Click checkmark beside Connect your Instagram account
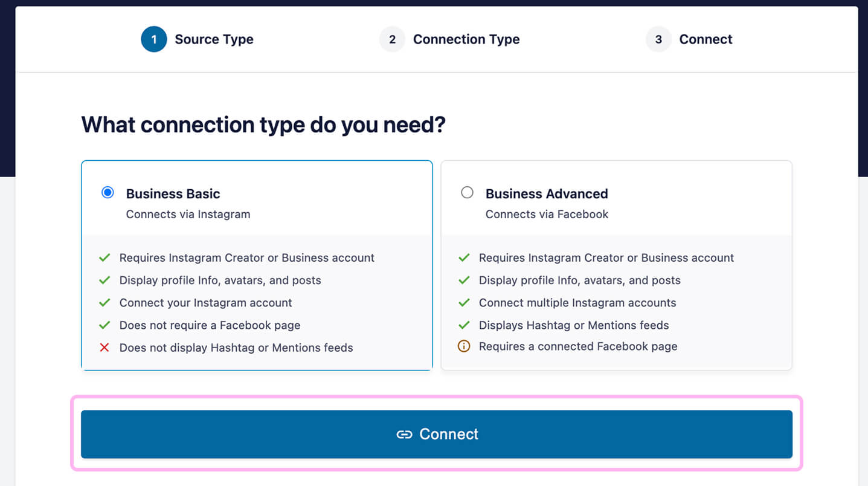The height and width of the screenshot is (486, 868). pyautogui.click(x=104, y=303)
